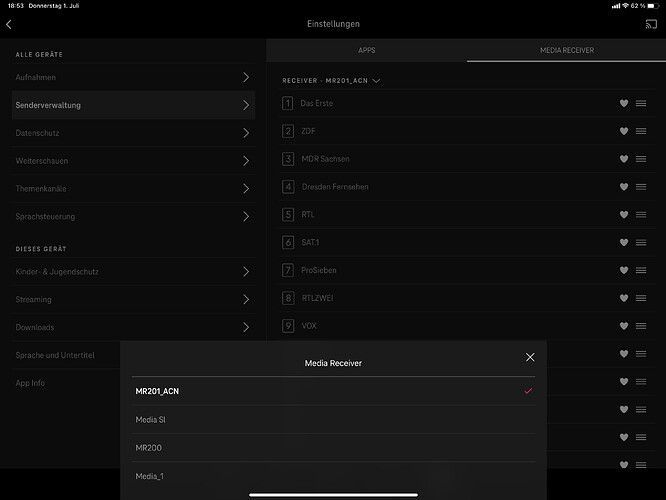
Task: Click channel number 3 box
Action: 288,159
